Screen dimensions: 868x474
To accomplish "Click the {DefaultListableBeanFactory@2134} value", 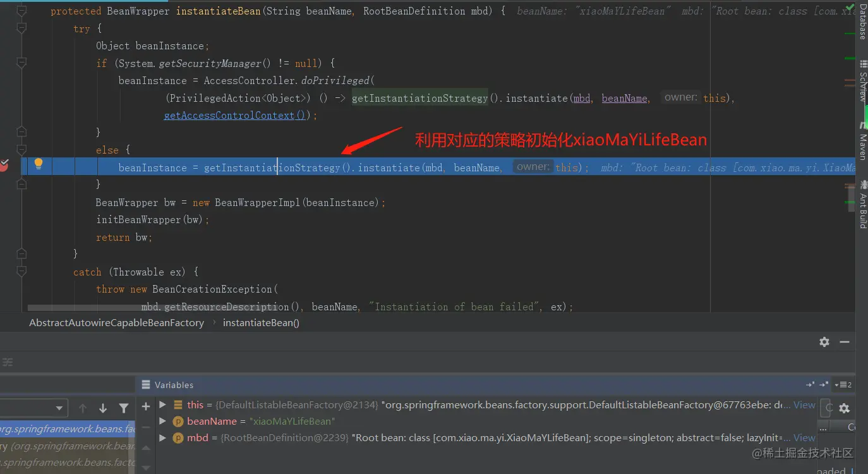I will (x=297, y=404).
